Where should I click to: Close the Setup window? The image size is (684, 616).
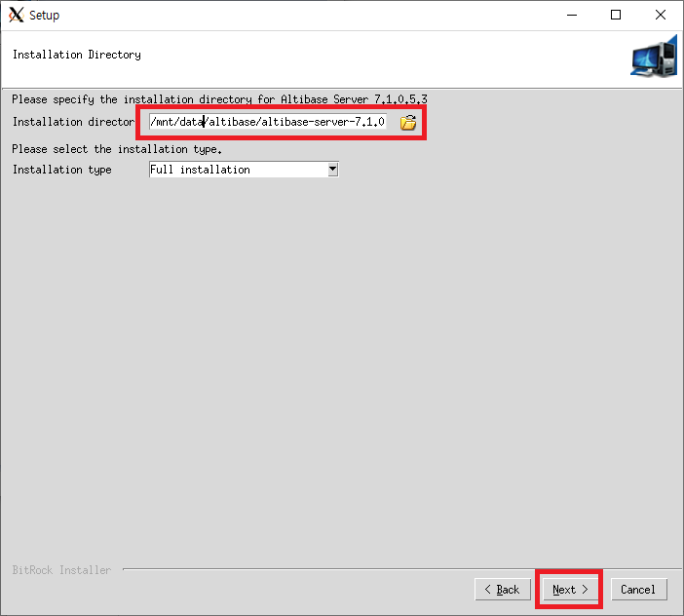[661, 15]
